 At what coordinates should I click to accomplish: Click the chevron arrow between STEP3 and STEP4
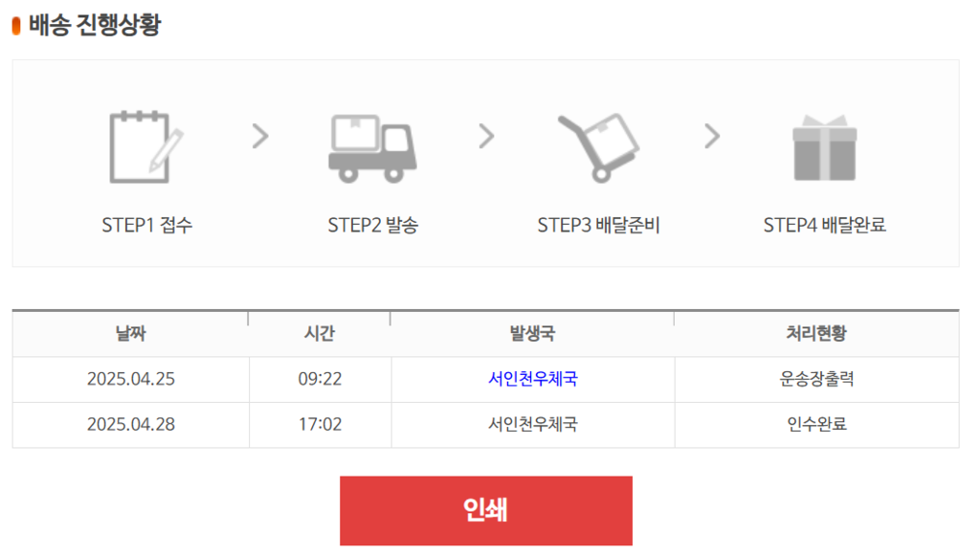pos(712,136)
